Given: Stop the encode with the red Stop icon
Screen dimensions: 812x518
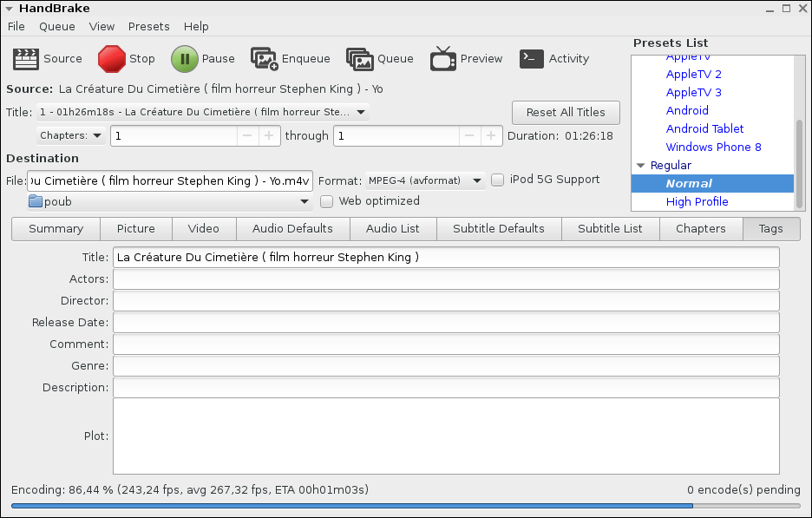Looking at the screenshot, I should pos(111,58).
